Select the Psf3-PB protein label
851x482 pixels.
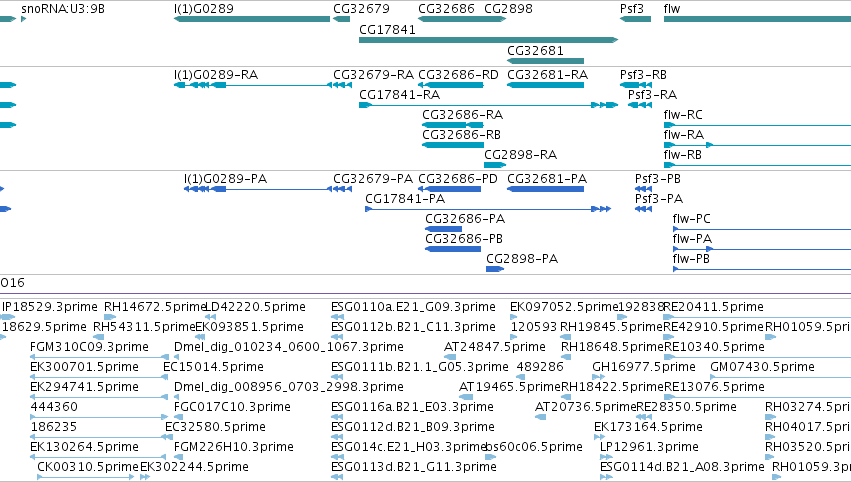pyautogui.click(x=658, y=179)
